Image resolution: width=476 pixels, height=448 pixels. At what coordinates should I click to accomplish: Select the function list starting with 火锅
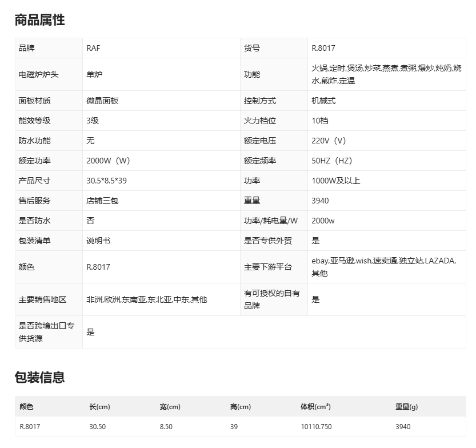[x=386, y=74]
